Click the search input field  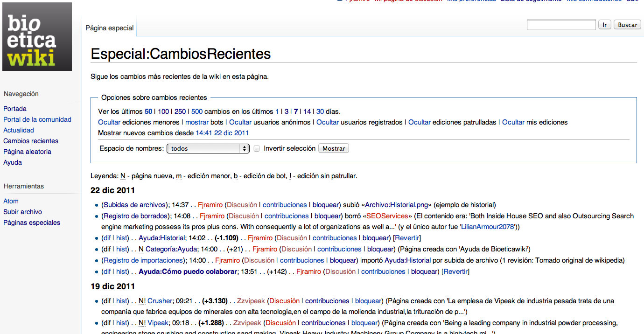(x=561, y=25)
